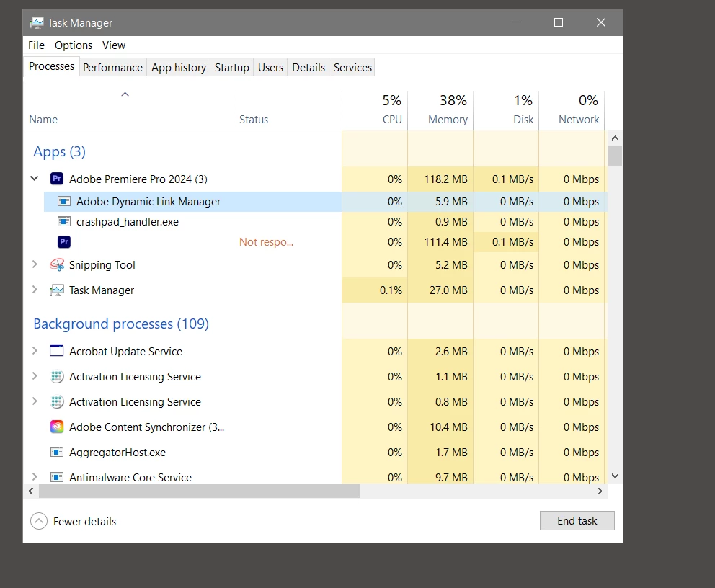
Task: Click the Fewer details label
Action: 85,522
